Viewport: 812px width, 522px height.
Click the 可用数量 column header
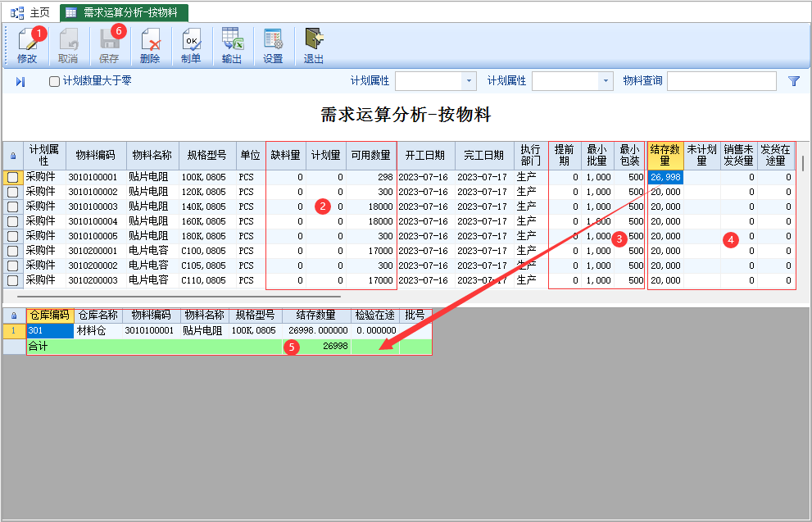click(371, 156)
